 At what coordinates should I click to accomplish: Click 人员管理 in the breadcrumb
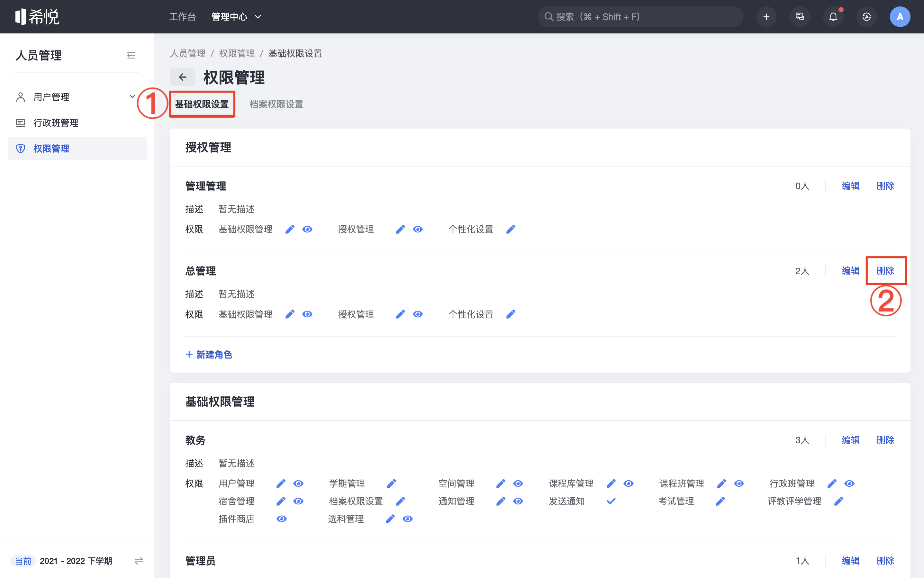pyautogui.click(x=188, y=53)
